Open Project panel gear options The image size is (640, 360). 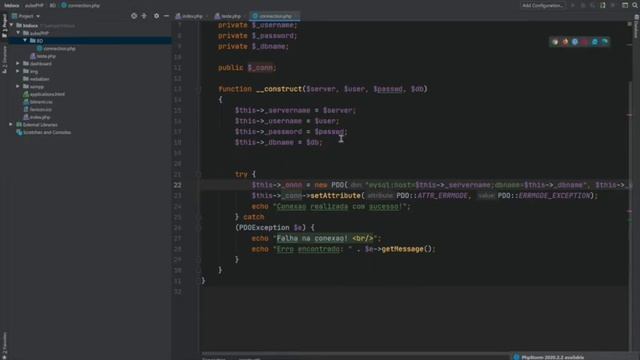pos(156,16)
